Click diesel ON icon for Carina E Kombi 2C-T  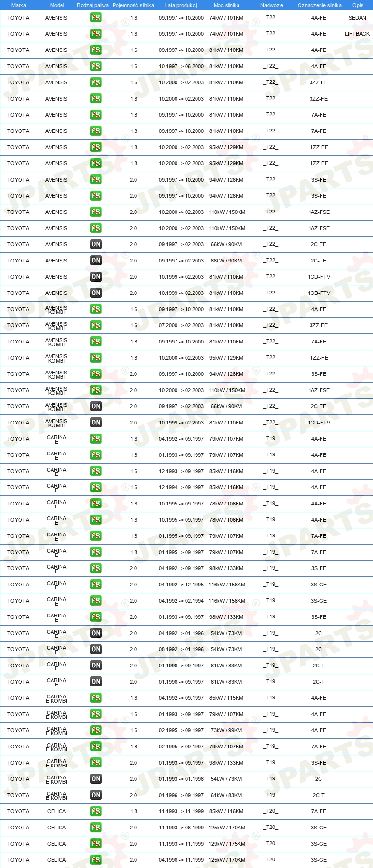pyautogui.click(x=96, y=795)
